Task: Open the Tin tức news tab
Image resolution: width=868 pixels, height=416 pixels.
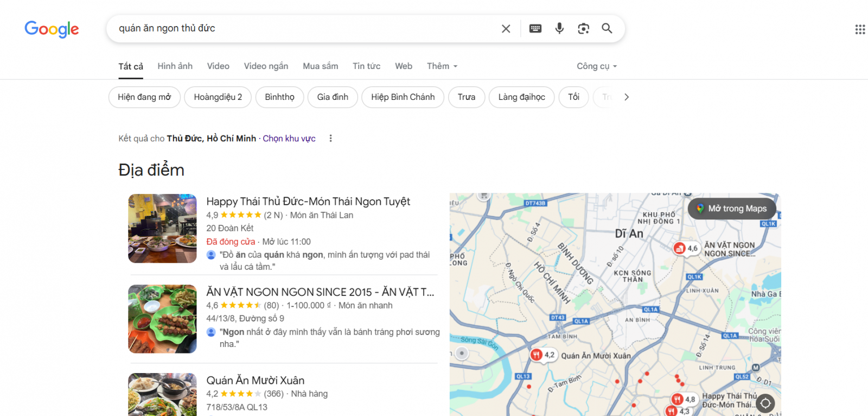Action: 367,66
